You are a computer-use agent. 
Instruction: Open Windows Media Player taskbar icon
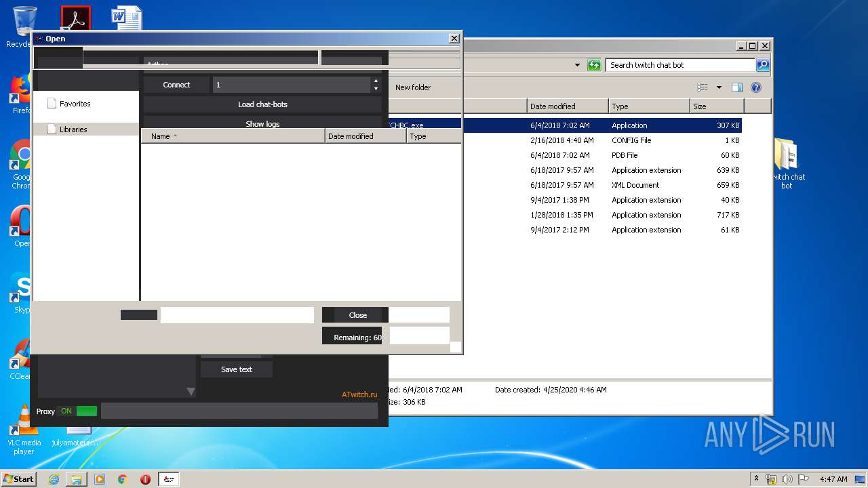(100, 479)
